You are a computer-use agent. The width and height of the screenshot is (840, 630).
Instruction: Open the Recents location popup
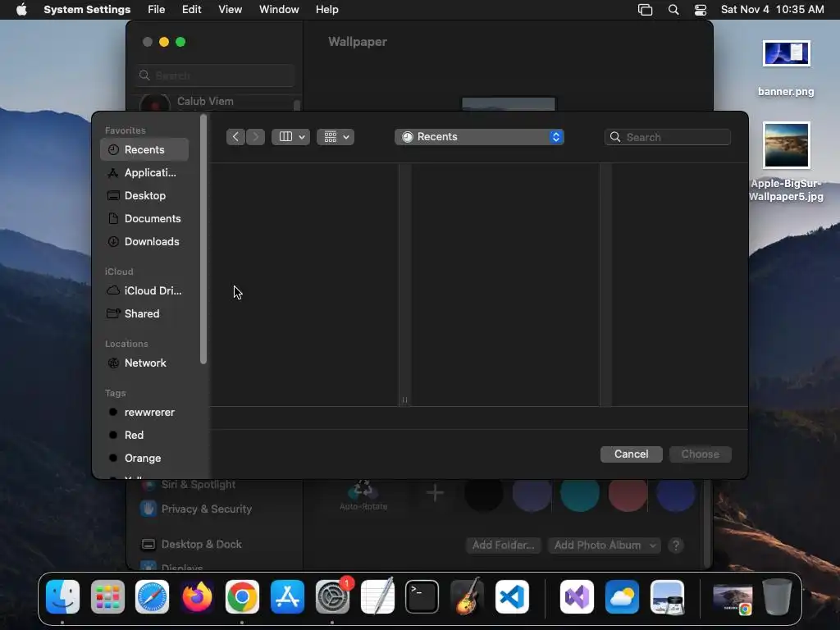click(x=479, y=137)
